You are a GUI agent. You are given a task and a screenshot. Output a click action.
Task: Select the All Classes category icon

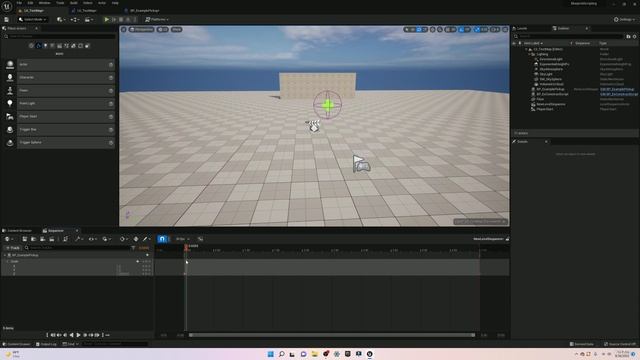coord(87,46)
